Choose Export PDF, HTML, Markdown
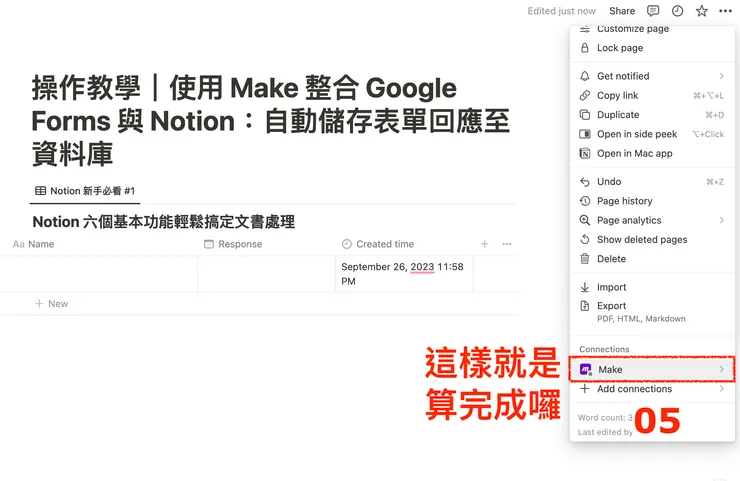Screen dimensions: 740x481 click(x=652, y=312)
